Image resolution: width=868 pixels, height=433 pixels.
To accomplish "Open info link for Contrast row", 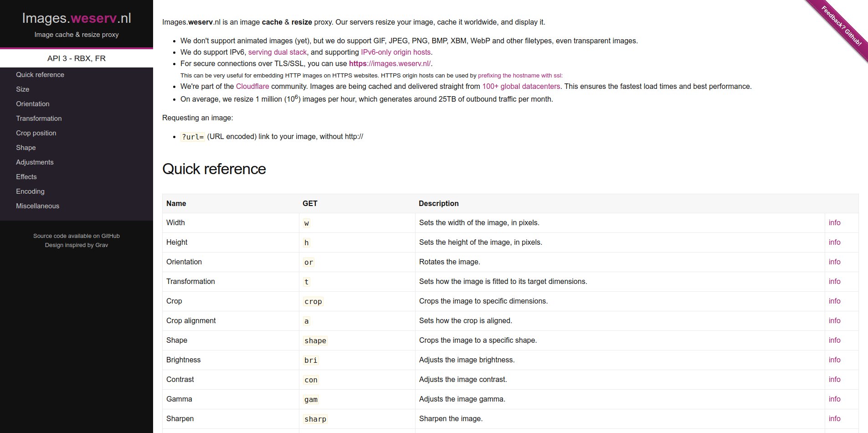I will 834,380.
